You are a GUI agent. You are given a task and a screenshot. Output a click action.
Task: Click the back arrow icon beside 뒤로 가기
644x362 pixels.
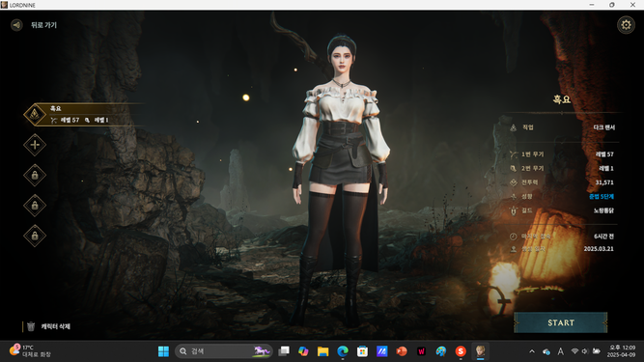click(16, 25)
